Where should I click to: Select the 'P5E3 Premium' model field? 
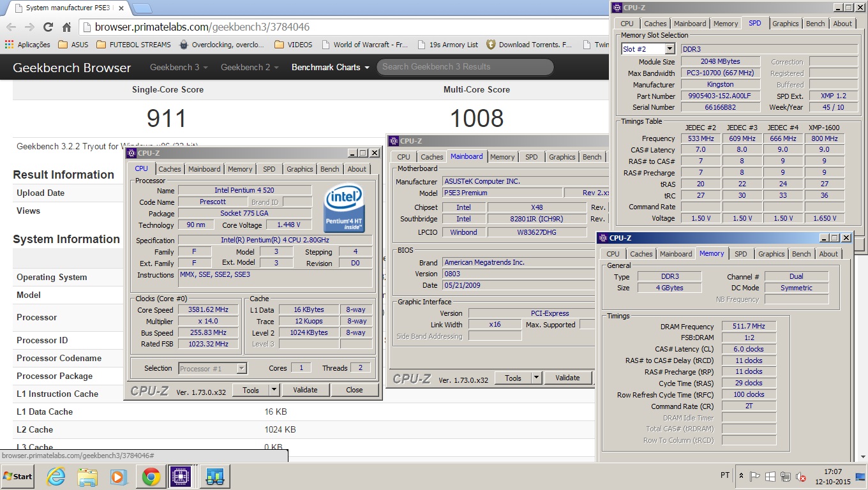tap(502, 193)
